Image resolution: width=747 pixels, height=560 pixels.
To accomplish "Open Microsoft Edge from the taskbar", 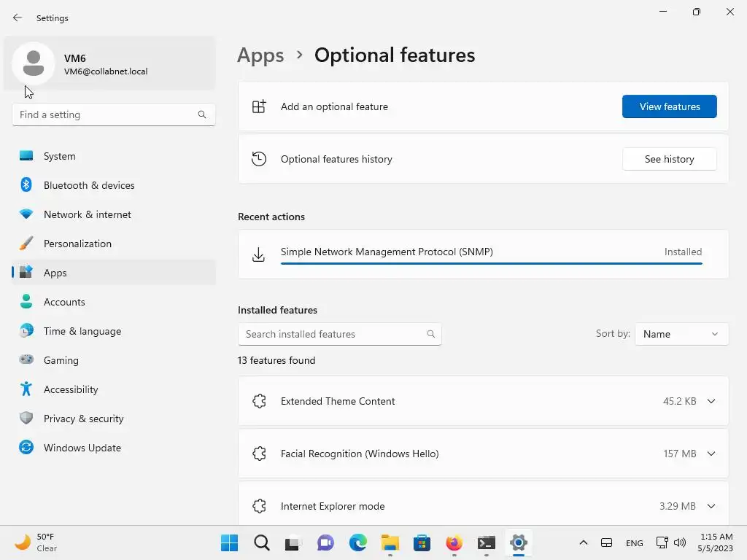I will (357, 542).
